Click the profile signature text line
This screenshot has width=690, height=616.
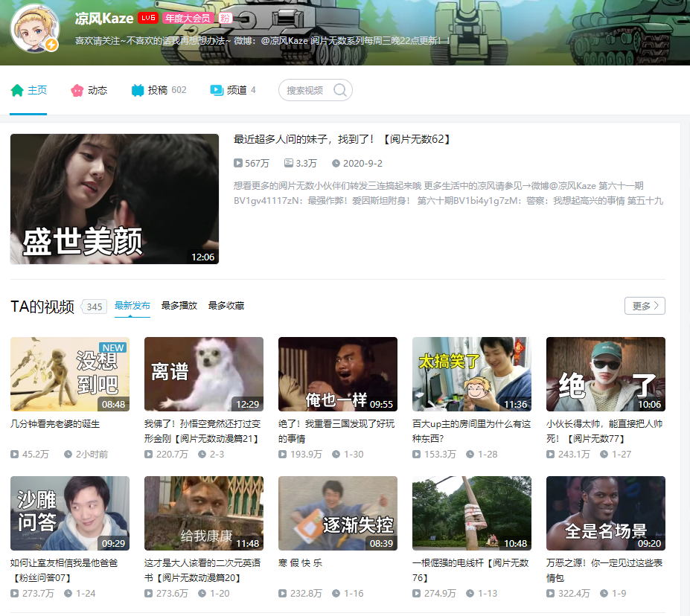point(263,41)
